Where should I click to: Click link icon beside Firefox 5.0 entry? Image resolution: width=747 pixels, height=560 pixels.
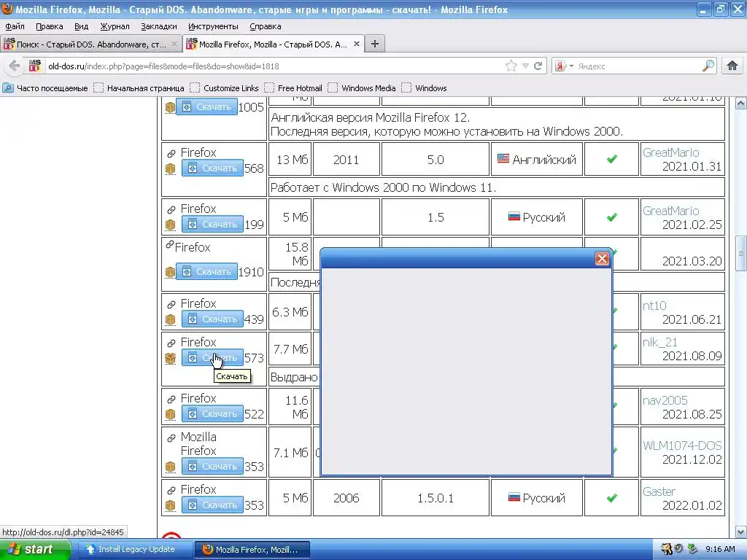click(x=171, y=153)
